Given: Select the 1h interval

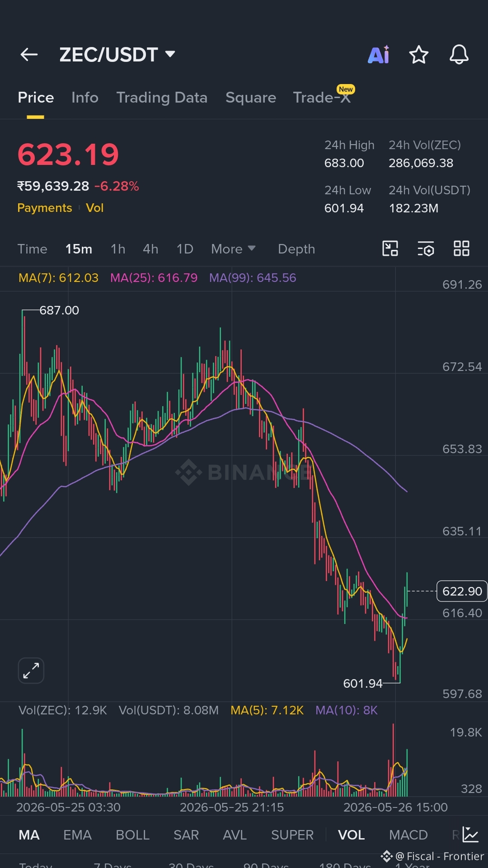Looking at the screenshot, I should point(118,249).
